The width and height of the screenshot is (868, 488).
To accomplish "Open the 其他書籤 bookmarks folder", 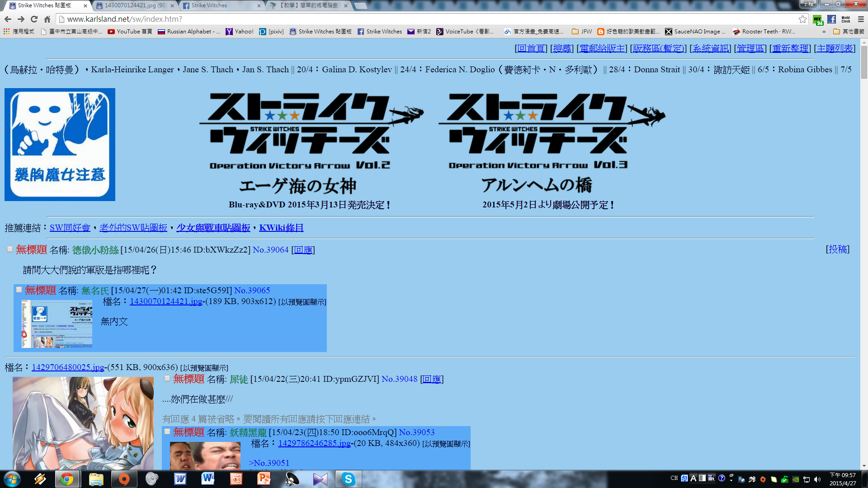I will pos(849,31).
